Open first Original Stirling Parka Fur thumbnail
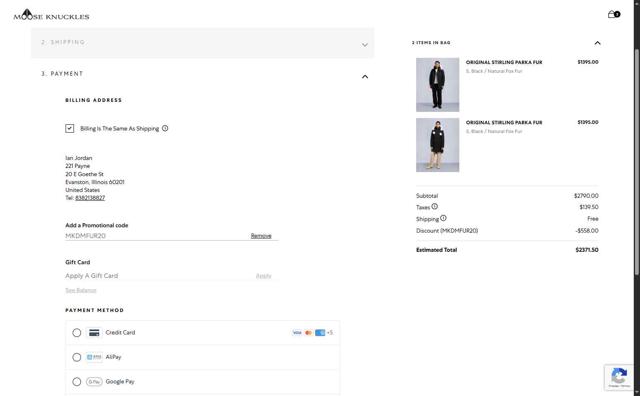 coord(438,85)
